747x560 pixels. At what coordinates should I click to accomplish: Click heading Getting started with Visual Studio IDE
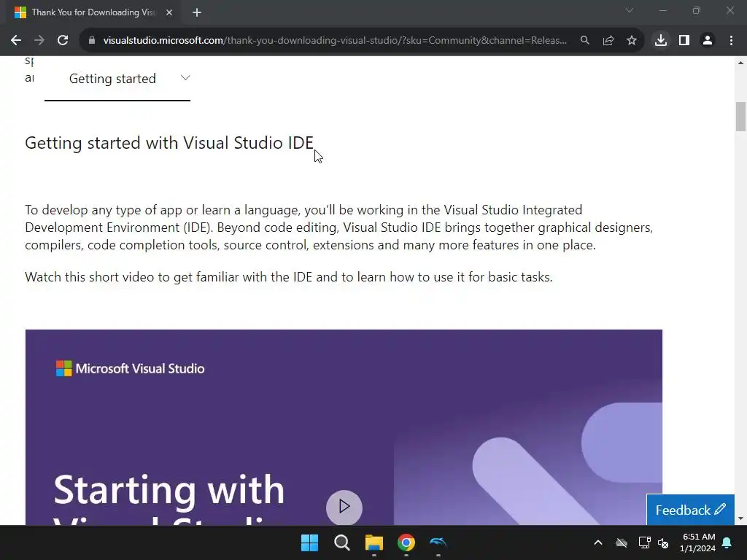(x=169, y=143)
